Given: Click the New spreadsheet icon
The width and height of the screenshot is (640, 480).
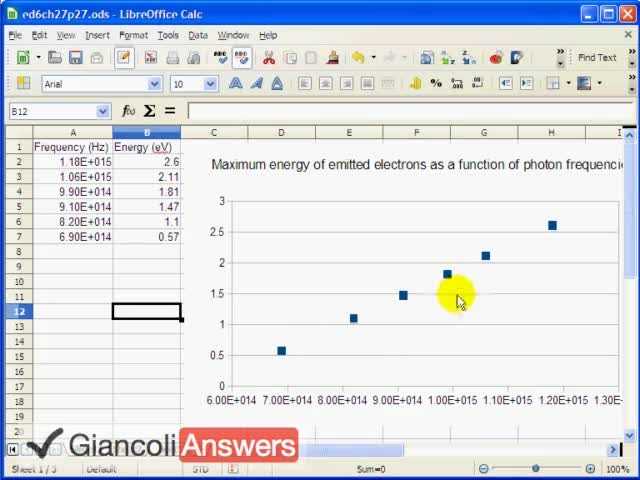Looking at the screenshot, I should pos(23,58).
